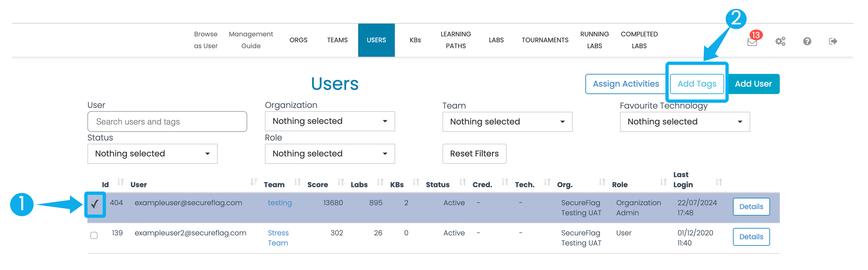This screenshot has width=868, height=270.
Task: Click the Search users and tags field
Action: point(167,121)
